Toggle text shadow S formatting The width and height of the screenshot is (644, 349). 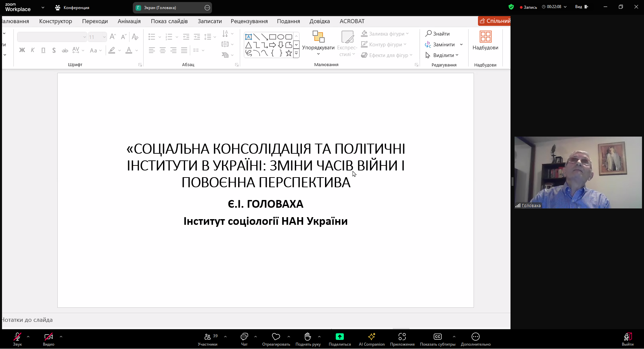(54, 50)
